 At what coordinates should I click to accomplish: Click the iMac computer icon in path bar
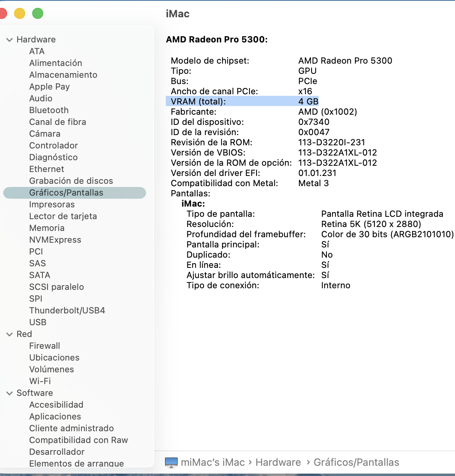pyautogui.click(x=171, y=462)
